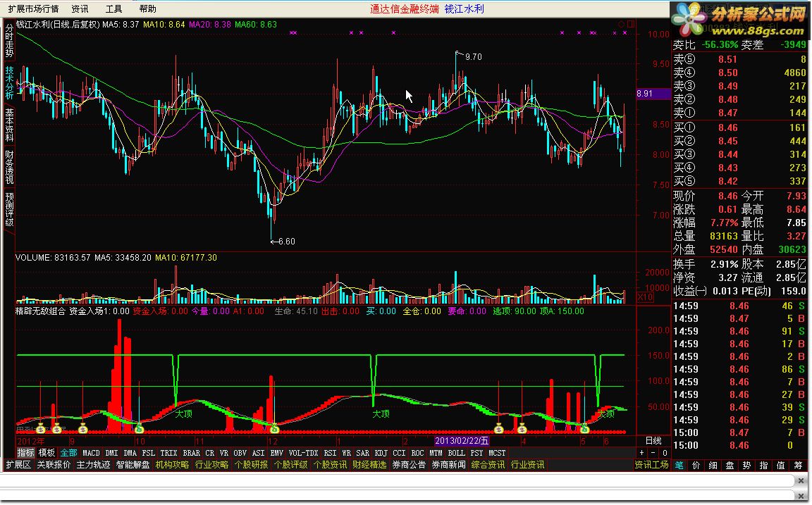Switch indicator to BRAR
812x505 pixels.
[x=192, y=453]
